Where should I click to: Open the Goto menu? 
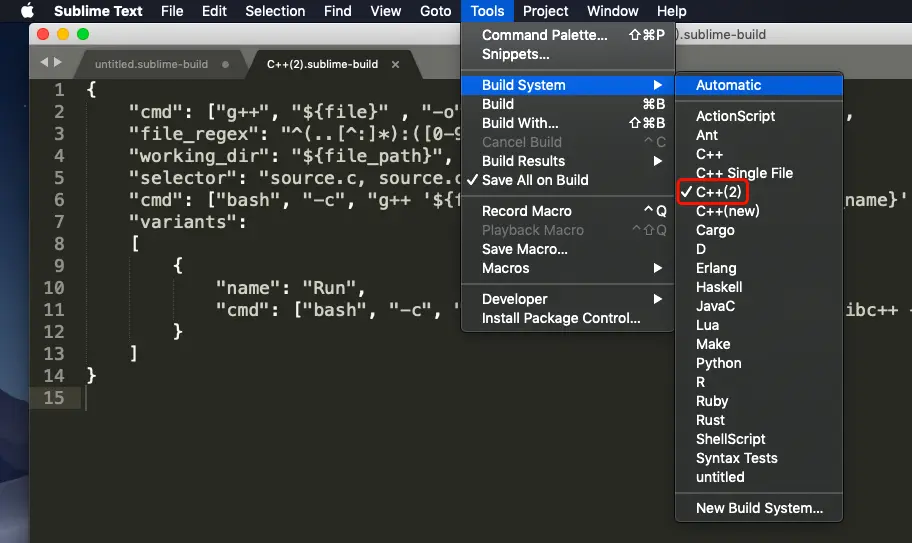[436, 11]
